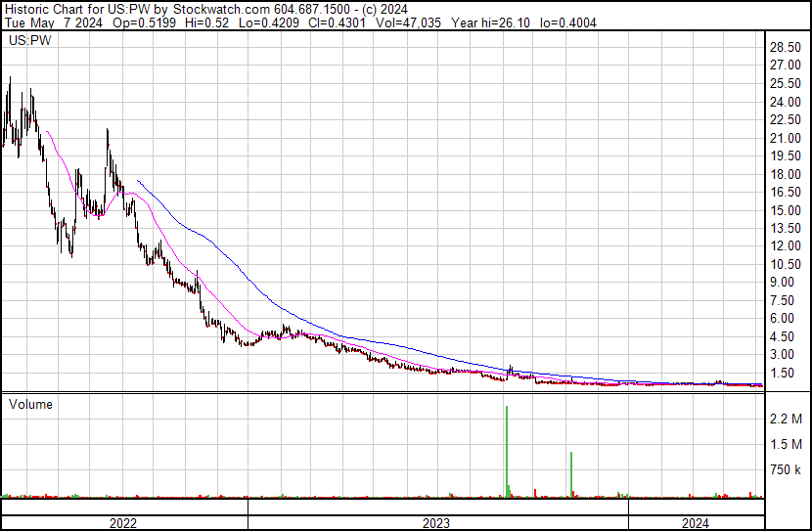Select the 2024 year label on timeline

[x=694, y=523]
